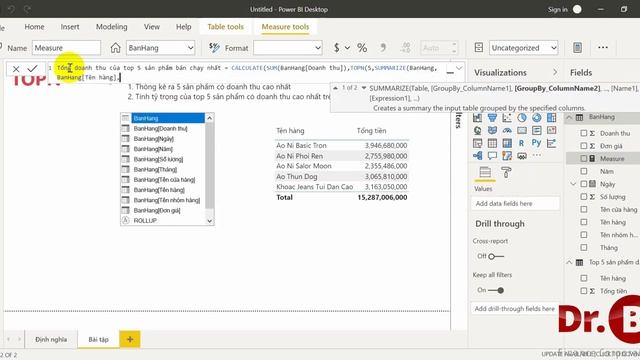
Task: Toggle the Keep all filters switch
Action: point(496,290)
